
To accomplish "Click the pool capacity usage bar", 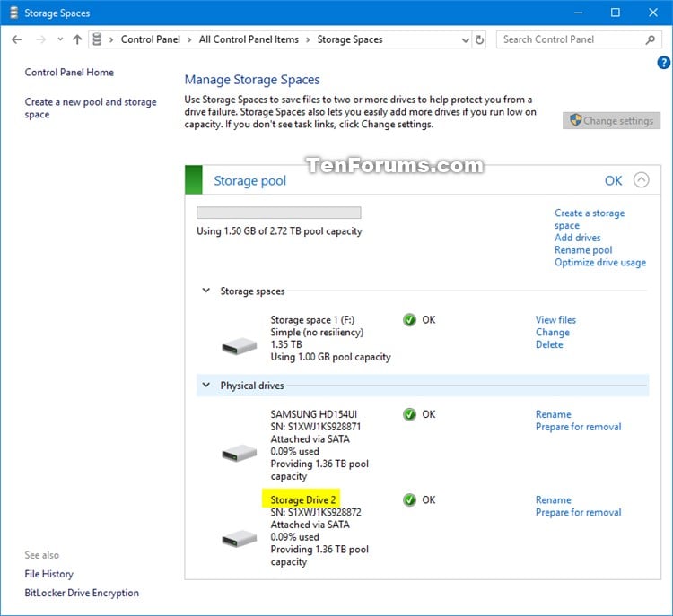I will pyautogui.click(x=278, y=213).
